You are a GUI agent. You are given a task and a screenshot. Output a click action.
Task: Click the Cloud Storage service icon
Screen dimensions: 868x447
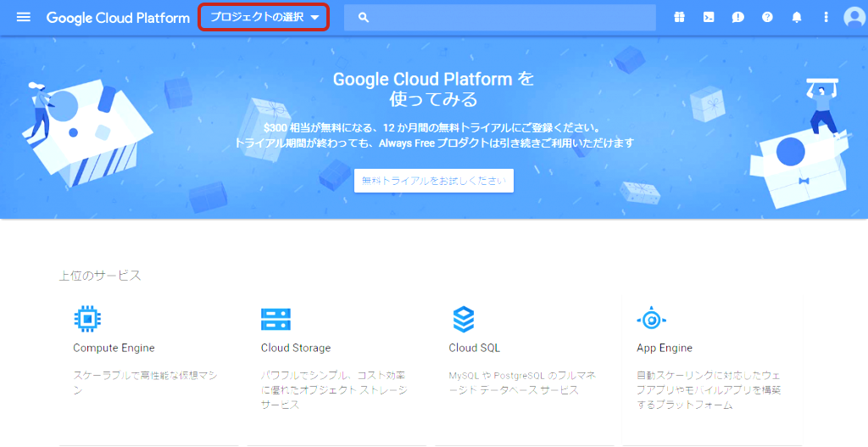tap(275, 319)
